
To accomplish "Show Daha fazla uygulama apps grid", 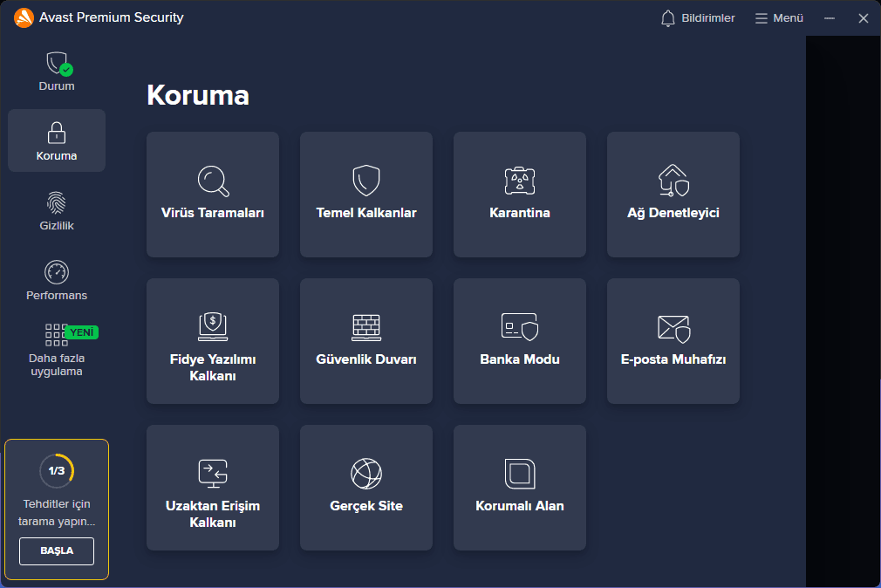I will pos(57,350).
